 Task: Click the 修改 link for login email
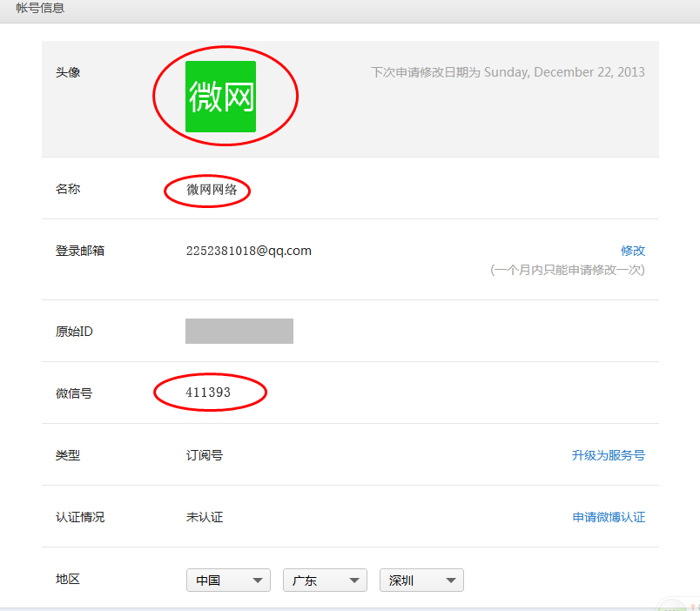click(x=633, y=251)
